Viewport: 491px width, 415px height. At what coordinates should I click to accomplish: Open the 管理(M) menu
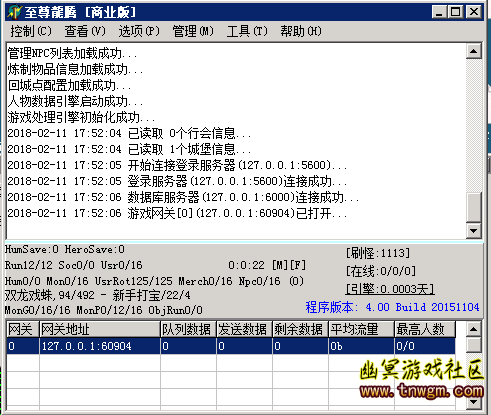point(193,31)
